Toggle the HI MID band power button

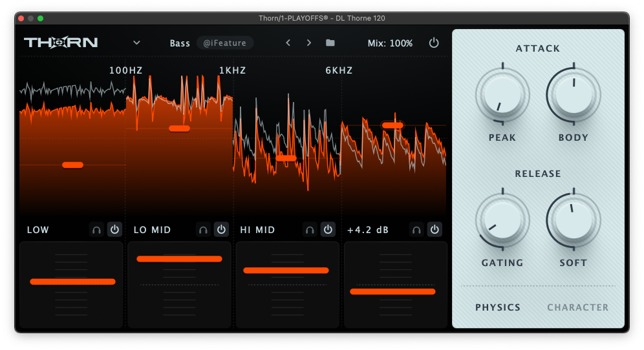[x=328, y=230]
